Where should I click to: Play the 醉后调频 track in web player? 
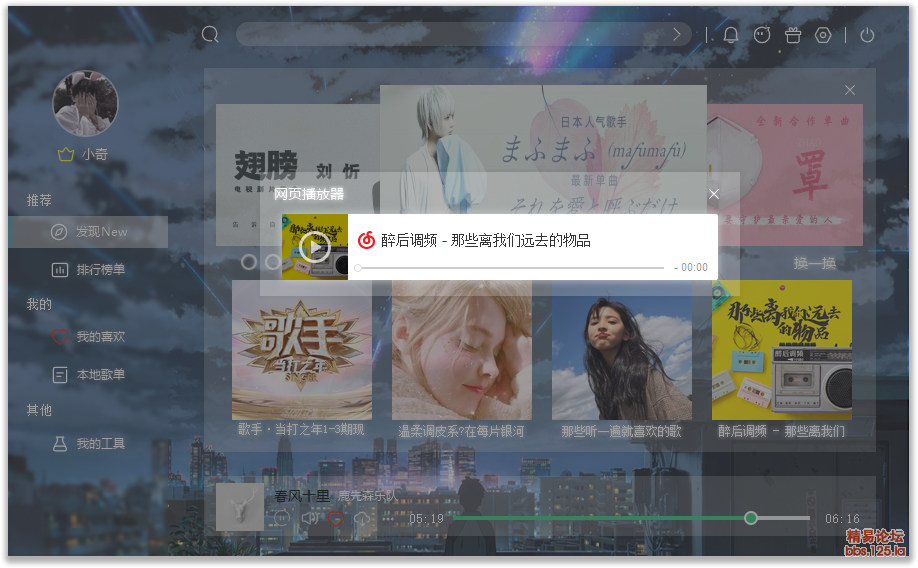click(315, 247)
